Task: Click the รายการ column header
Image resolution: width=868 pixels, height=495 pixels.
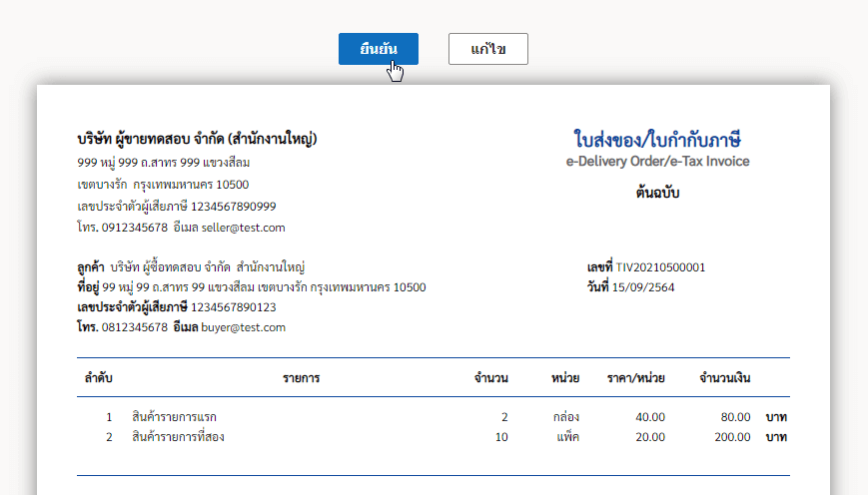Action: 301,378
